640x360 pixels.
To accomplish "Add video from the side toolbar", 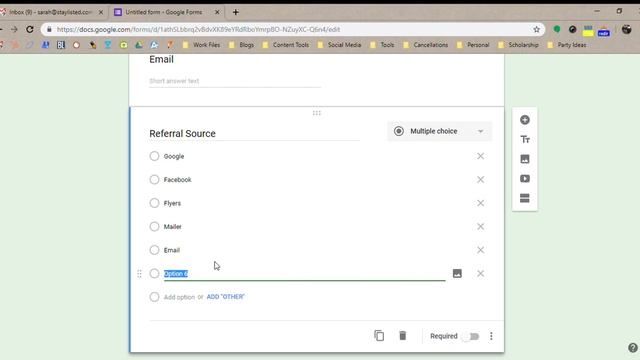I will (525, 178).
